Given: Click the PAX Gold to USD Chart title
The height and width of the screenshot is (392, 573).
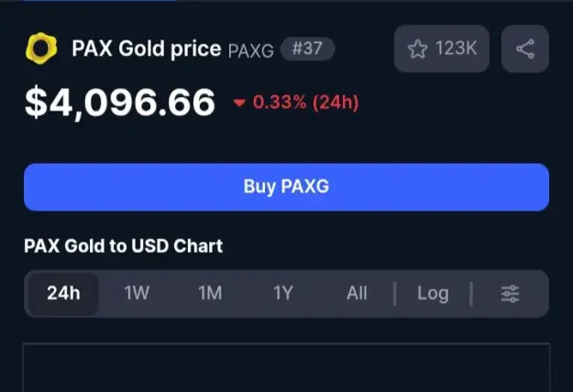Looking at the screenshot, I should 124,246.
